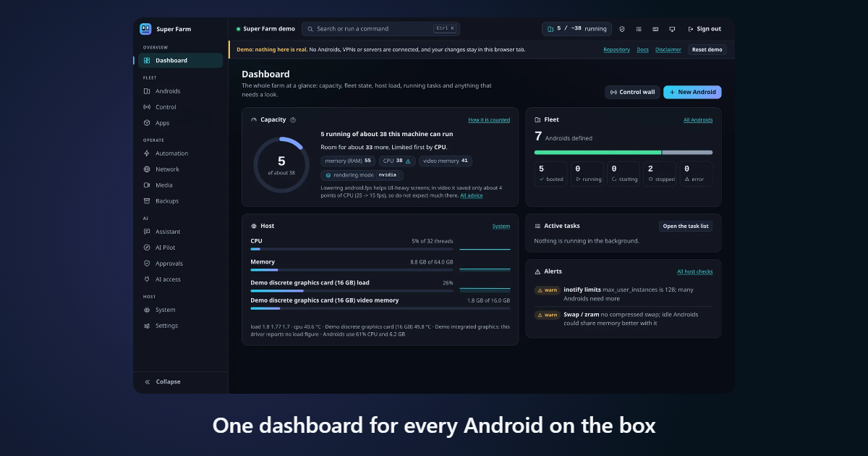Click the Ctrl K shortcut badge
The height and width of the screenshot is (456, 868).
pyautogui.click(x=445, y=29)
